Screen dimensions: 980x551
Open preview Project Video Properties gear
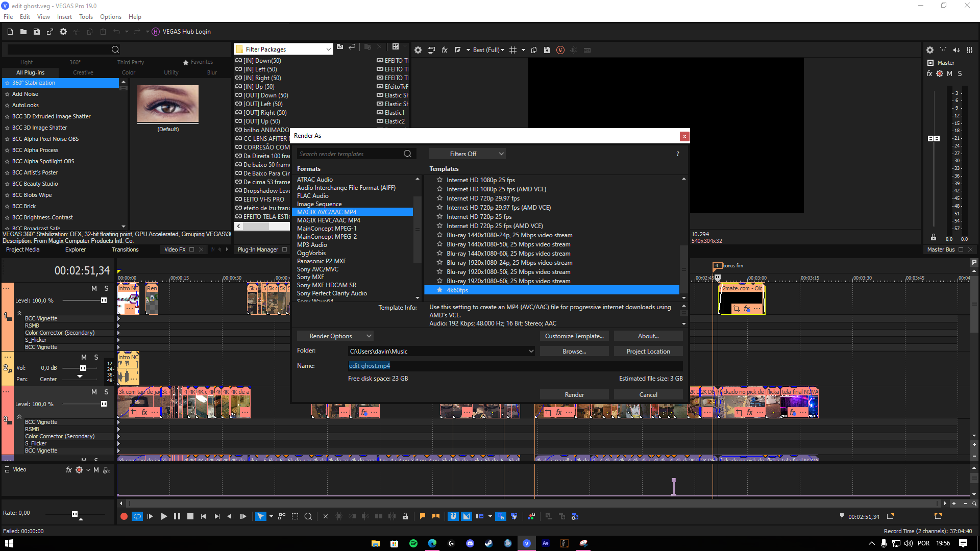coord(418,50)
